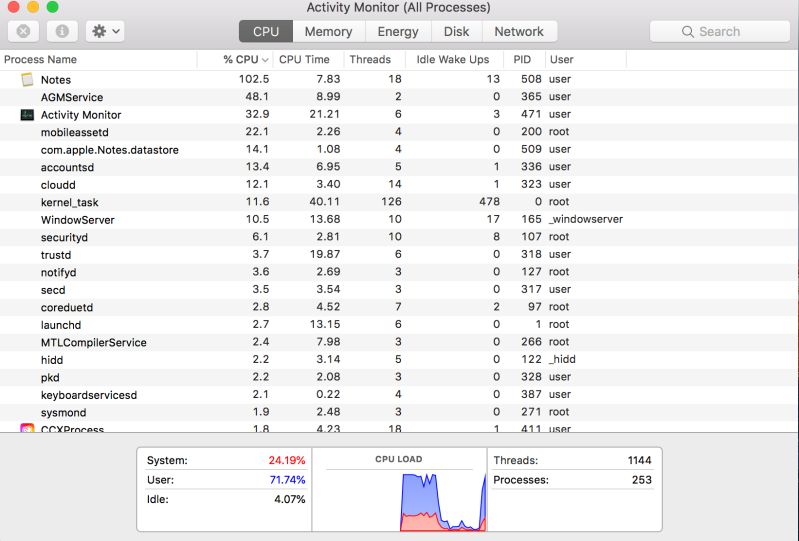Click the Activity Monitor app icon in list
The image size is (799, 541).
click(x=27, y=115)
